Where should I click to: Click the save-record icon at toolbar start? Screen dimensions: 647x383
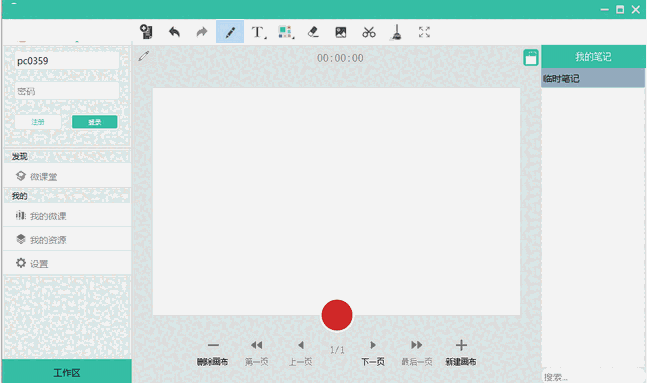(x=146, y=32)
